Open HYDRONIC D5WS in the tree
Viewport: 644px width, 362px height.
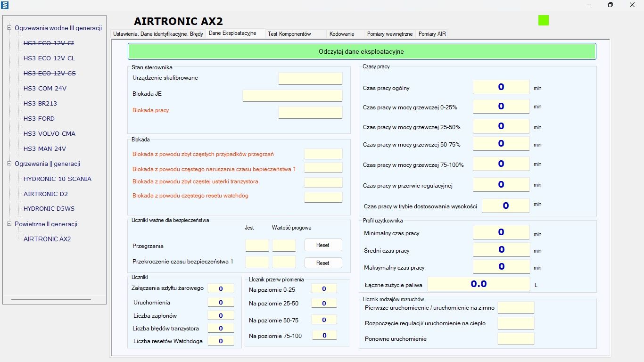click(x=49, y=209)
